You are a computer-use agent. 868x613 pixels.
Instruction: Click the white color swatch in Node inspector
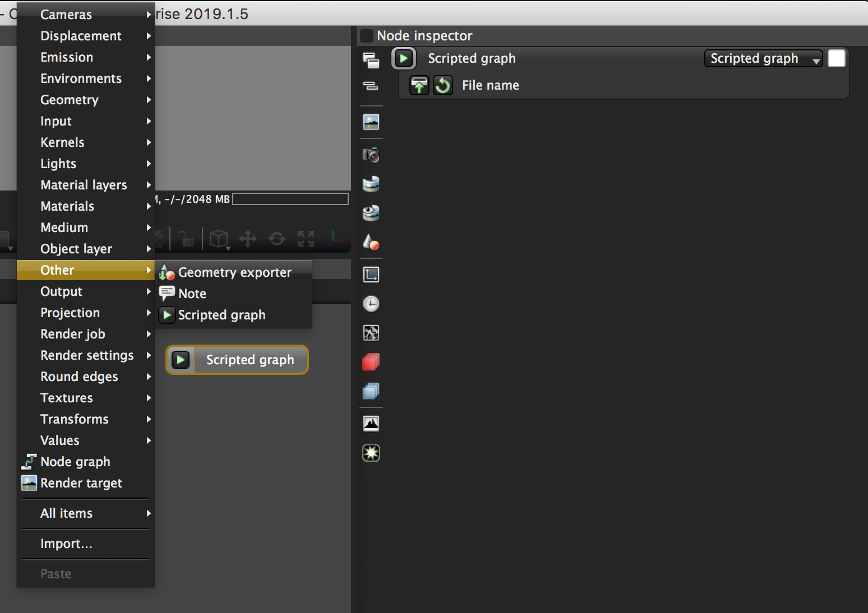pyautogui.click(x=837, y=58)
